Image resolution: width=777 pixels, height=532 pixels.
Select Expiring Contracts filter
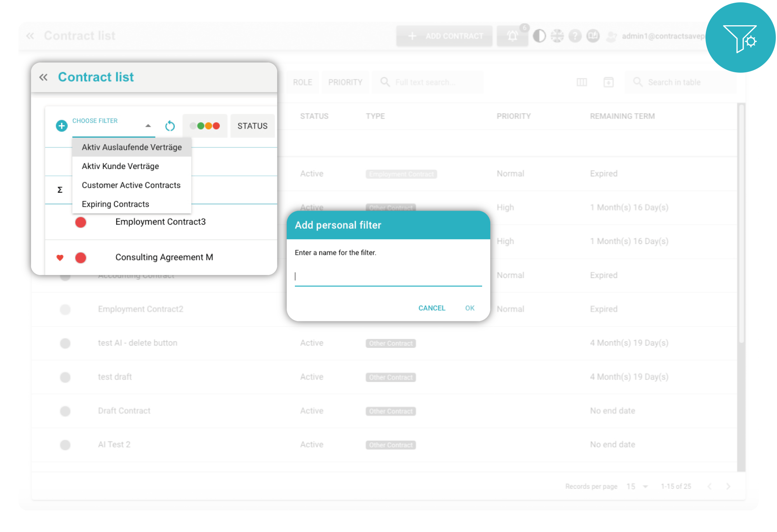132,204
